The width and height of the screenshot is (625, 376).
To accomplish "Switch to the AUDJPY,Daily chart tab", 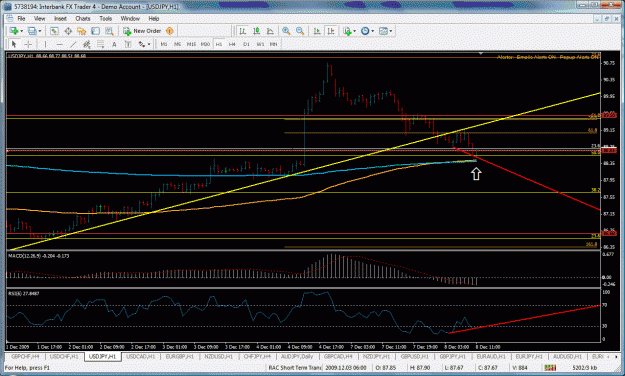I will pos(297,356).
